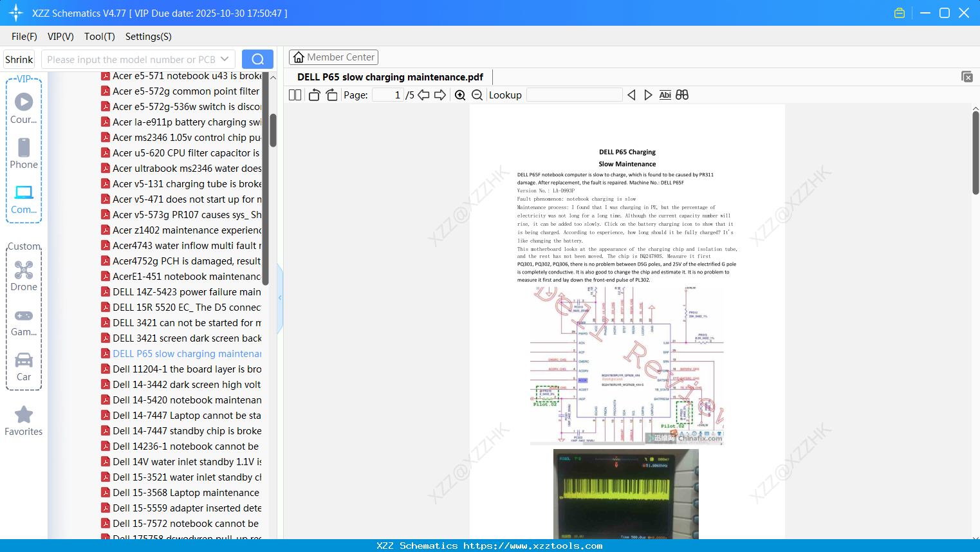This screenshot has width=980, height=552.
Task: Open 'Dell 14-7447 standby chip' file
Action: coord(181,431)
